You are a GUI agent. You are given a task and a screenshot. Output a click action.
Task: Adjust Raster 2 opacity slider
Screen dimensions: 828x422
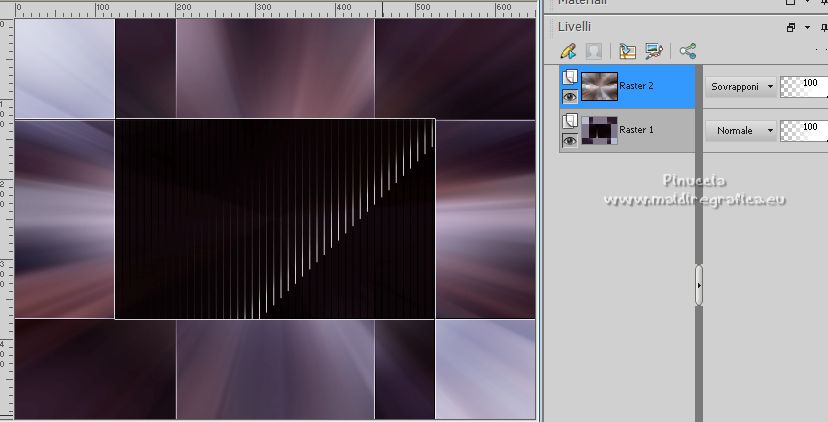804,87
